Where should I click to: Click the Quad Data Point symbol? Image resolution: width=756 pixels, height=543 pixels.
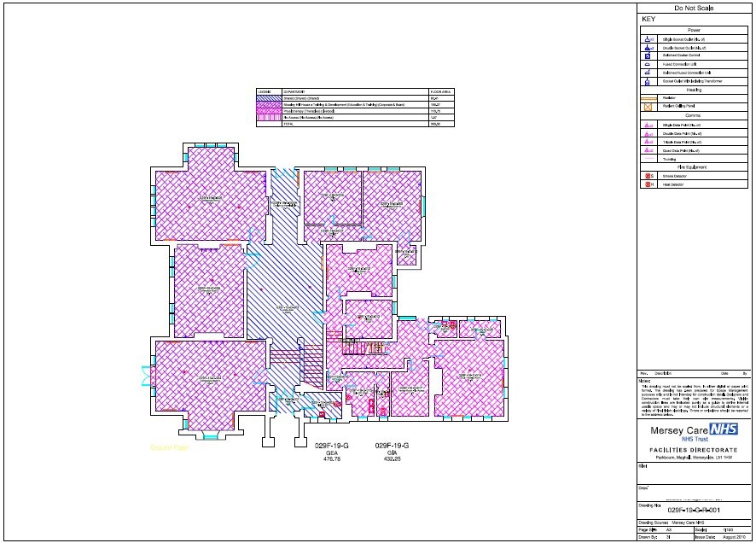649,149
